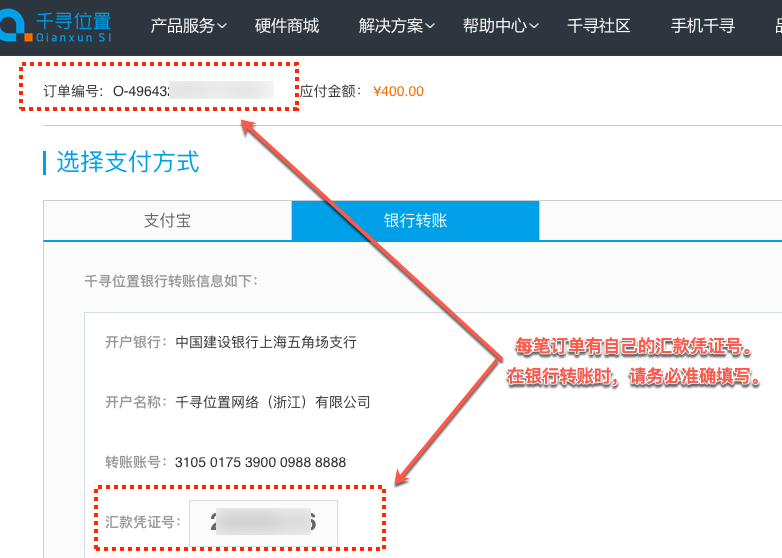Click the 转账账号 label
This screenshot has height=558, width=782.
(x=136, y=462)
